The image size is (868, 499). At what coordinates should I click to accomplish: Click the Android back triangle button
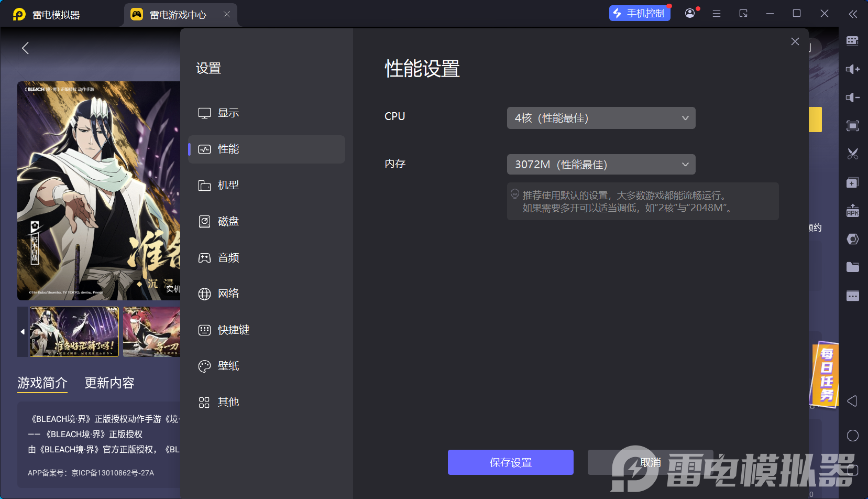pyautogui.click(x=852, y=401)
